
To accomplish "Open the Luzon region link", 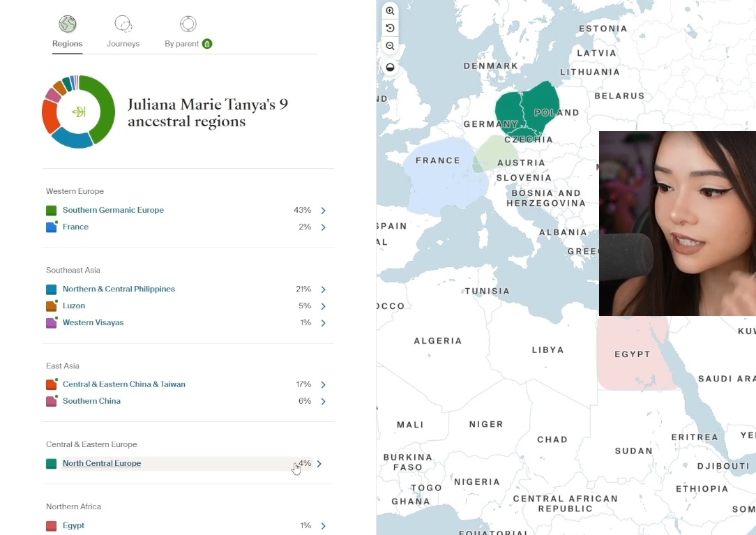I will point(74,306).
